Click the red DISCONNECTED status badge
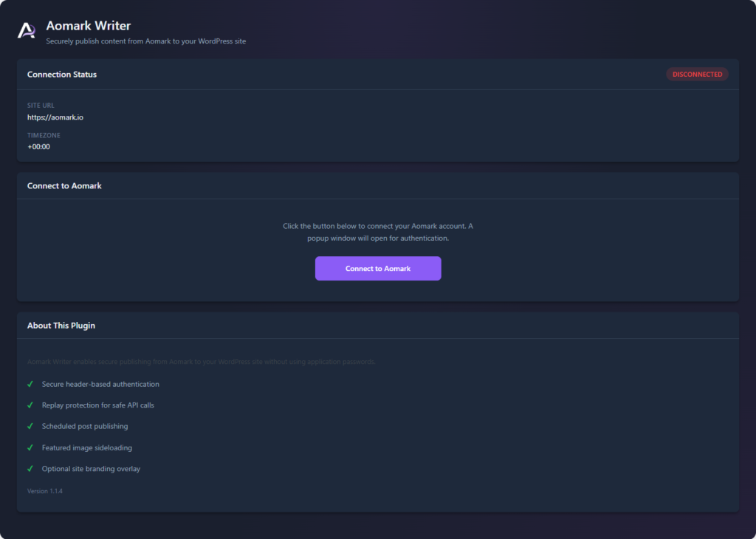This screenshot has height=539, width=756. pos(697,75)
